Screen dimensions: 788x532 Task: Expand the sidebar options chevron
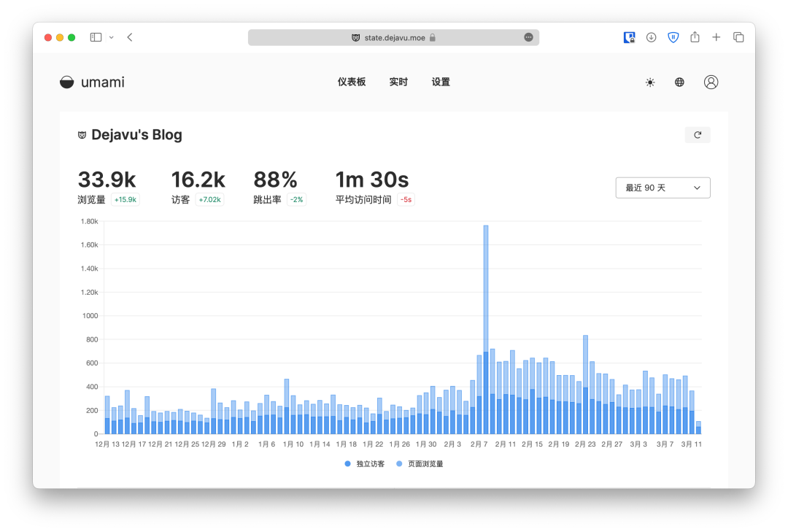click(x=112, y=37)
